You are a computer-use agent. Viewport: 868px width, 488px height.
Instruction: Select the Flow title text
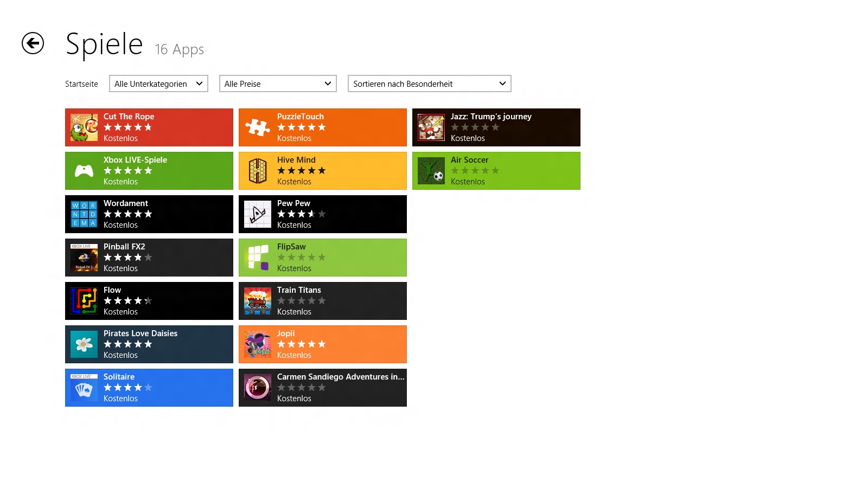(112, 290)
